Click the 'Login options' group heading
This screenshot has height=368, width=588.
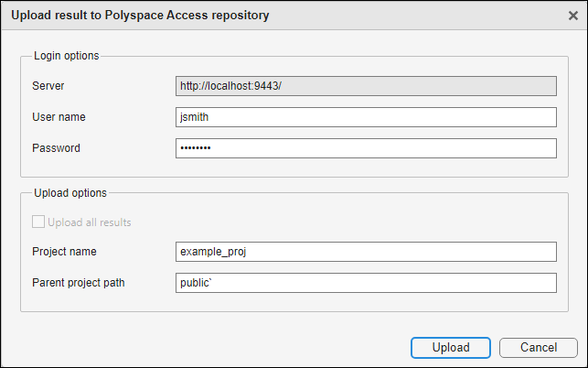(x=67, y=55)
